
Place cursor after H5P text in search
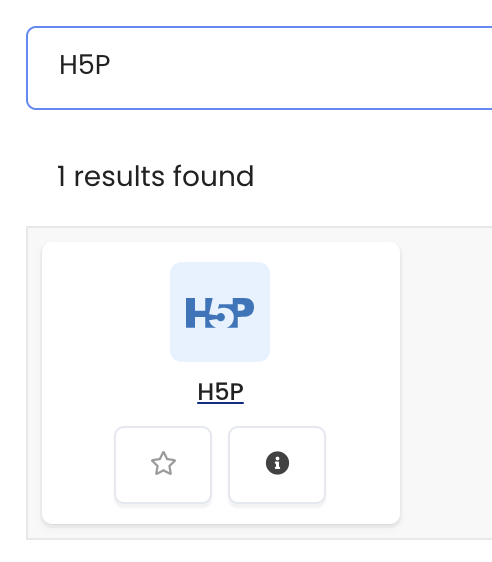(x=112, y=65)
